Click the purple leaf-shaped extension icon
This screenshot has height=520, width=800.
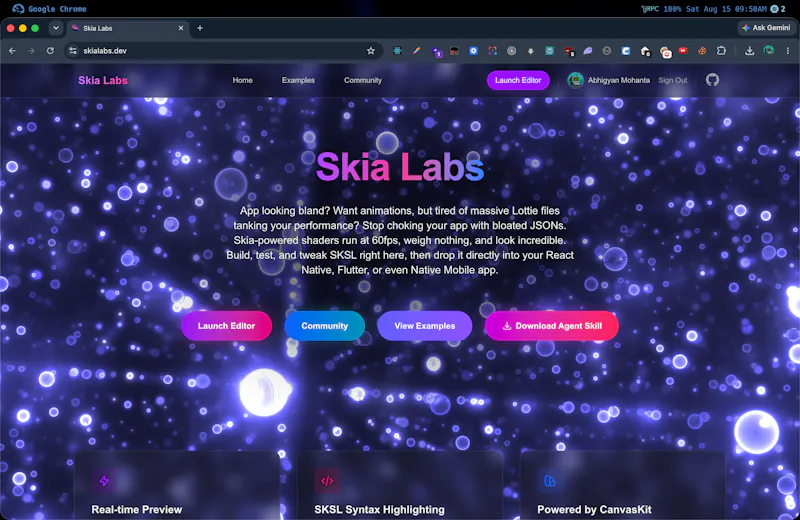click(588, 51)
